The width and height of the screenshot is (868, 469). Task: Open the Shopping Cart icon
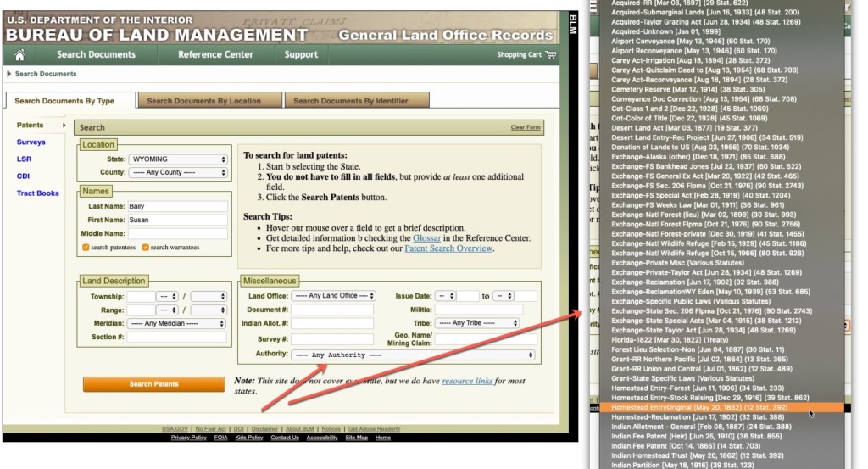[552, 55]
